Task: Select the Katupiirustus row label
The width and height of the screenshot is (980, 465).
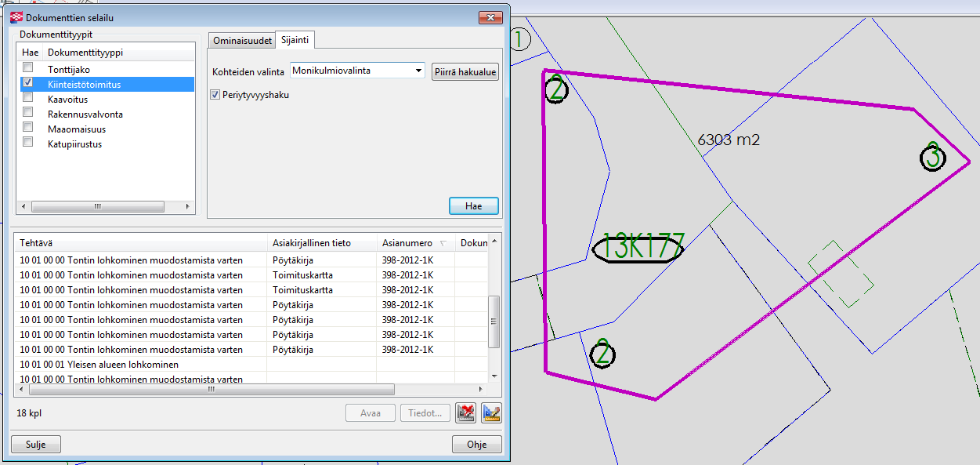Action: [74, 143]
